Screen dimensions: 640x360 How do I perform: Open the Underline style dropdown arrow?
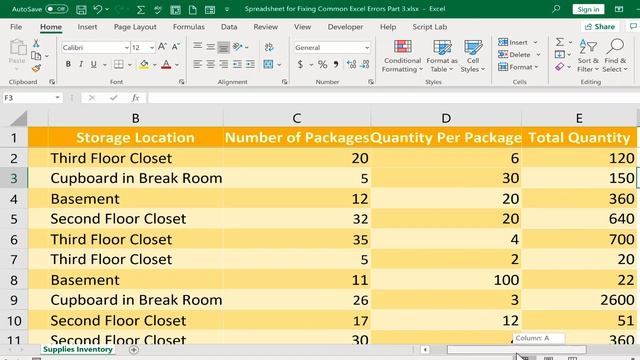(104, 64)
